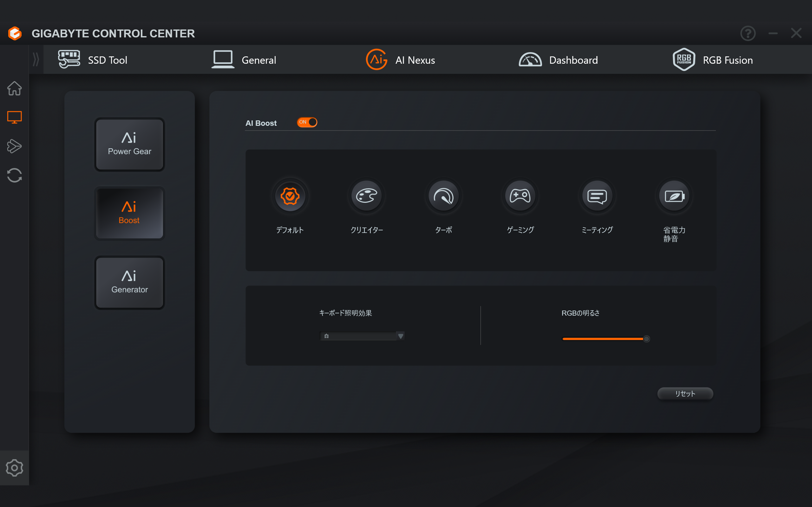Click the RGBの明るさ brightness slider
The image size is (812, 507).
[x=604, y=339]
